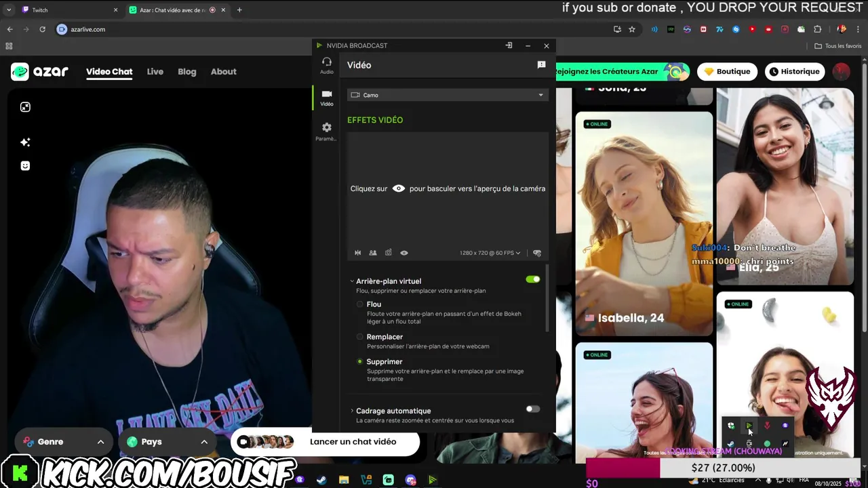Switch to the Azar : Chat vidéo browser tab
This screenshot has height=488, width=868.
[x=178, y=10]
